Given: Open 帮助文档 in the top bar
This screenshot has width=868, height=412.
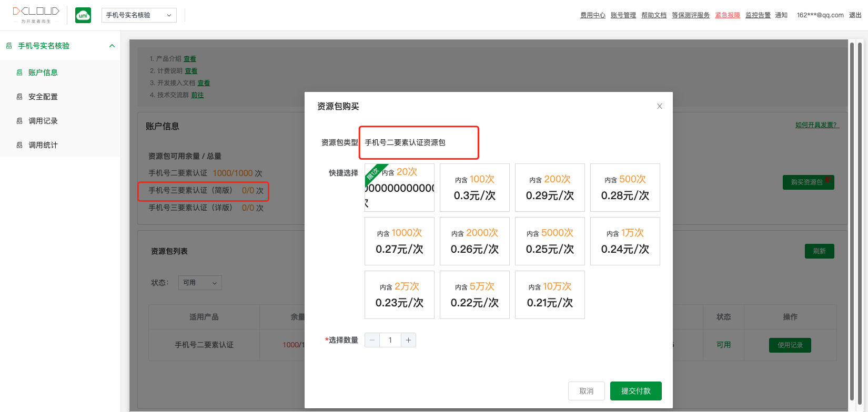Looking at the screenshot, I should (x=654, y=15).
